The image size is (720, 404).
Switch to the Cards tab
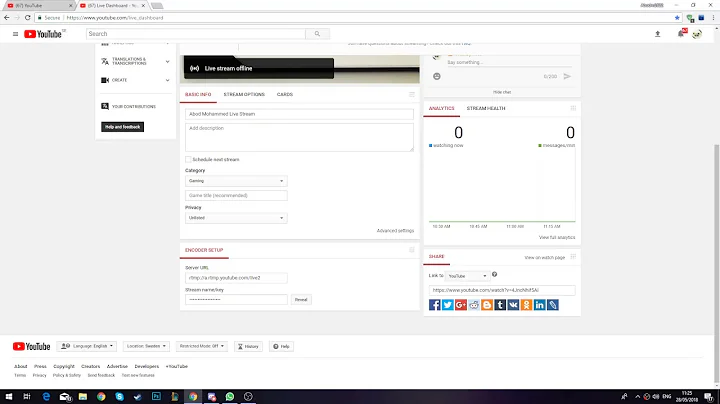[x=285, y=95]
